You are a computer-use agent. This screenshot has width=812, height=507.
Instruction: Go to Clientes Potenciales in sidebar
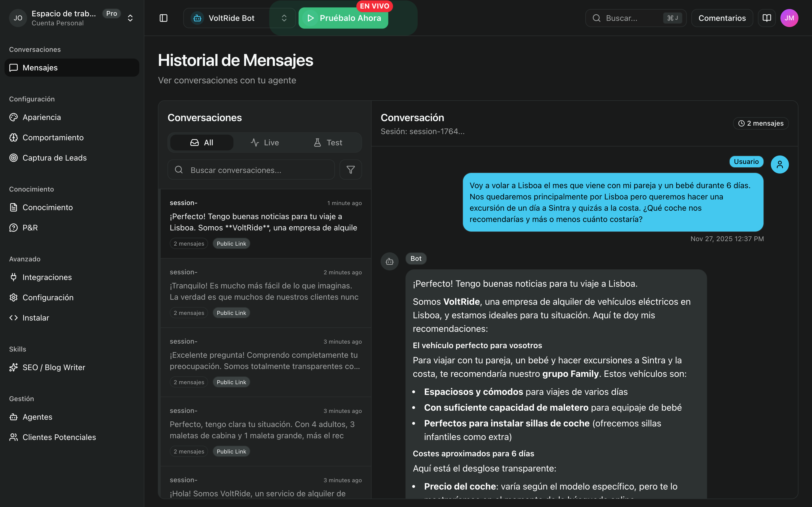point(59,437)
